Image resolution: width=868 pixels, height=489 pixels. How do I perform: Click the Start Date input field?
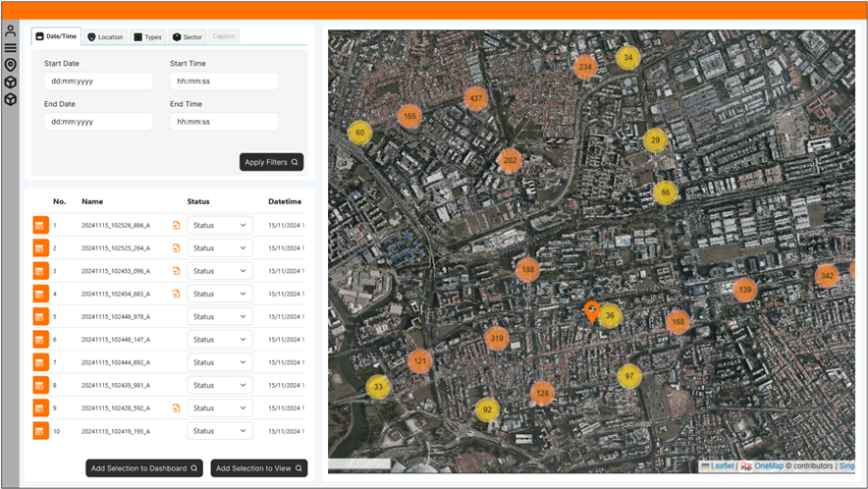coord(97,81)
